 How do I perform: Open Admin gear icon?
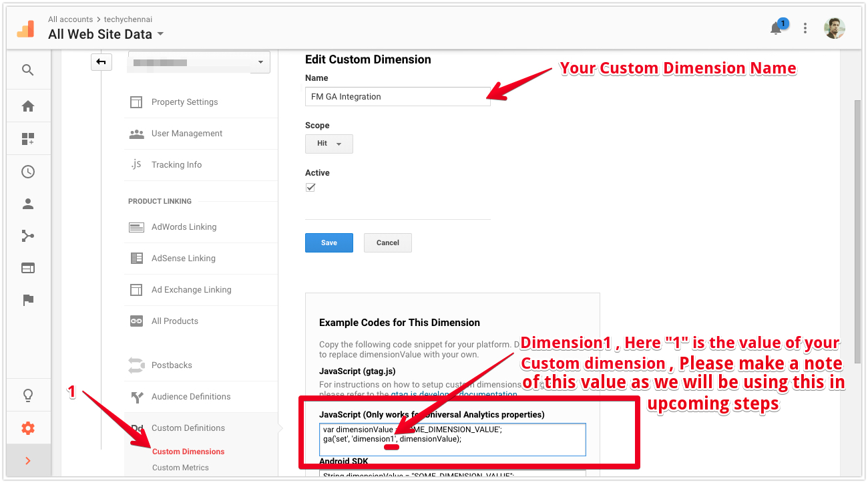click(28, 428)
